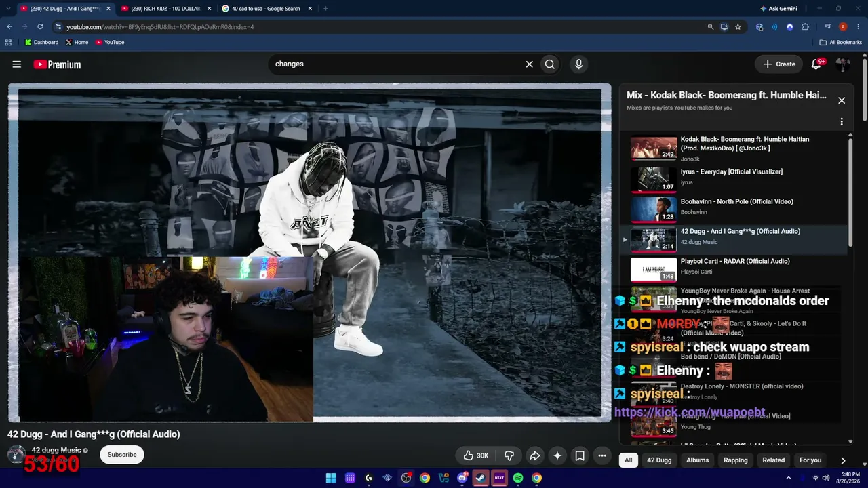Show hidden system tray icons

coord(788,478)
